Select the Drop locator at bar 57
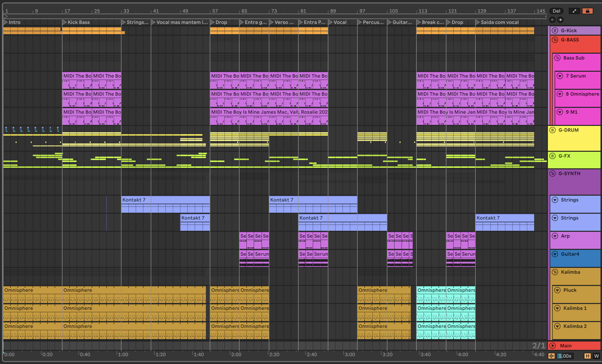 212,22
